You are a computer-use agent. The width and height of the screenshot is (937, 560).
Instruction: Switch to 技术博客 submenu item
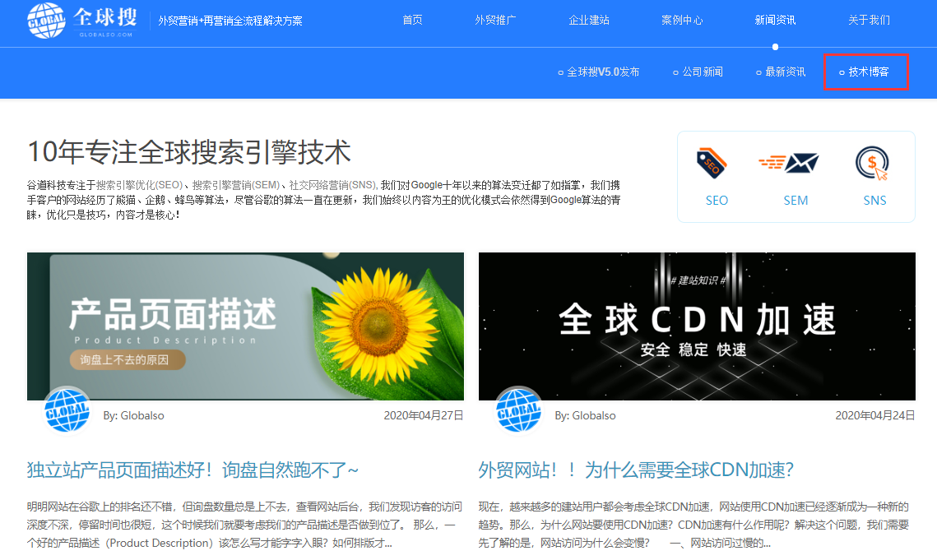(868, 72)
